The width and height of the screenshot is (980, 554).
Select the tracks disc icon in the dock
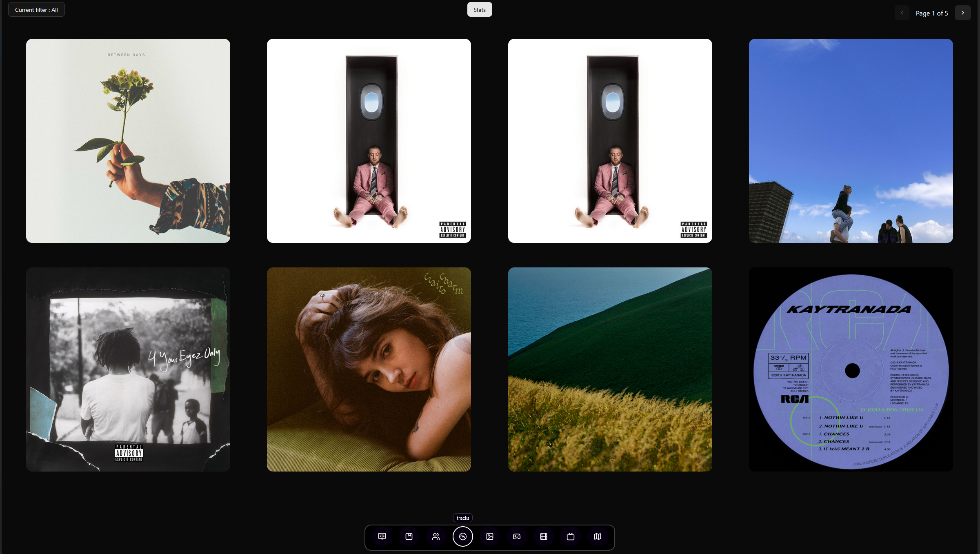[463, 536]
